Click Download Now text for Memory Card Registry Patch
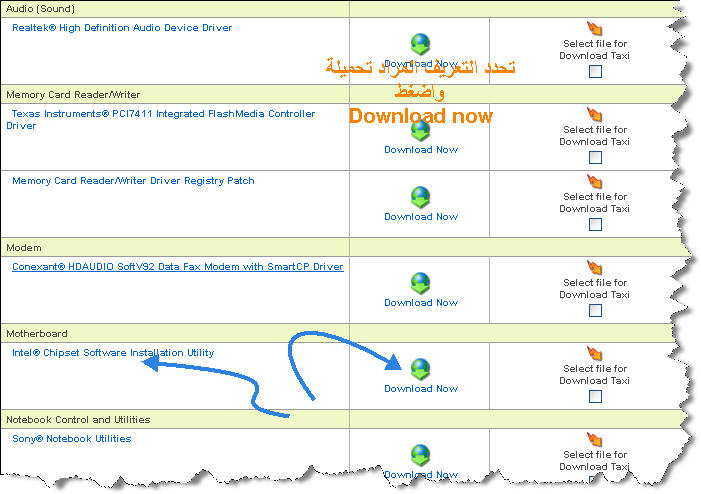 421,217
